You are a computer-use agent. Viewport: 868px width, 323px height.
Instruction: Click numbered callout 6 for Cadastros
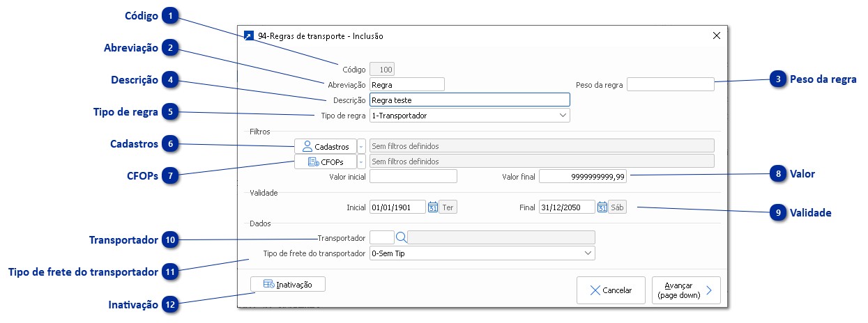click(170, 144)
